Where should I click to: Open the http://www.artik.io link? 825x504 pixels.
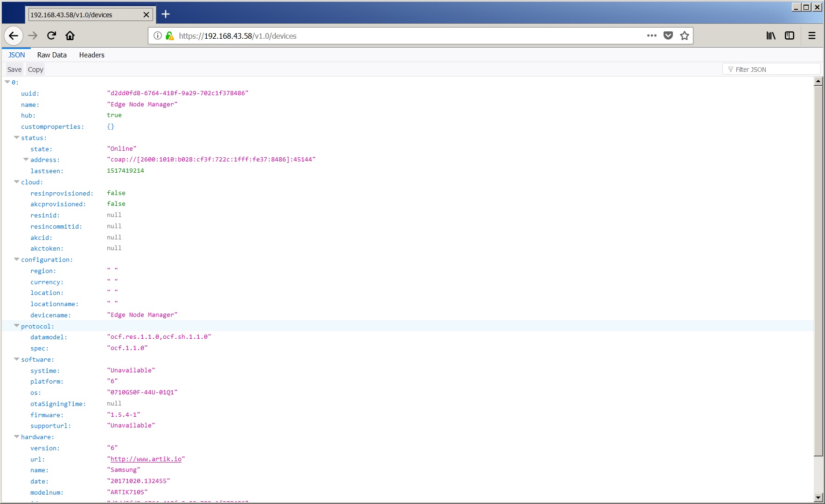(146, 459)
